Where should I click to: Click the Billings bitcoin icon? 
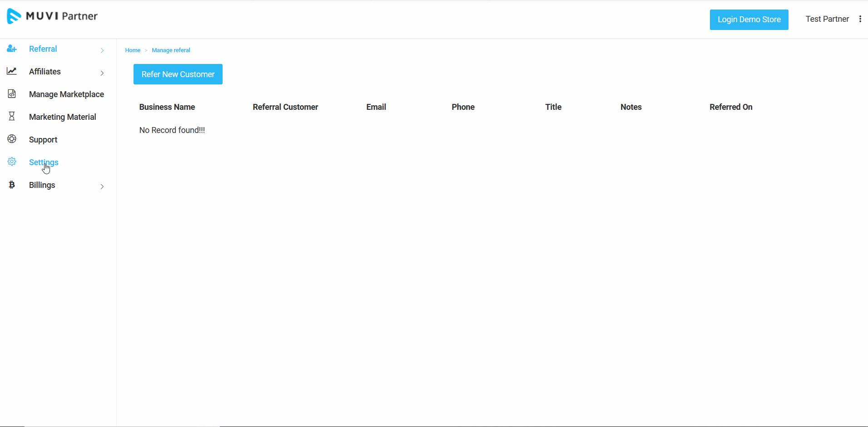pos(12,185)
